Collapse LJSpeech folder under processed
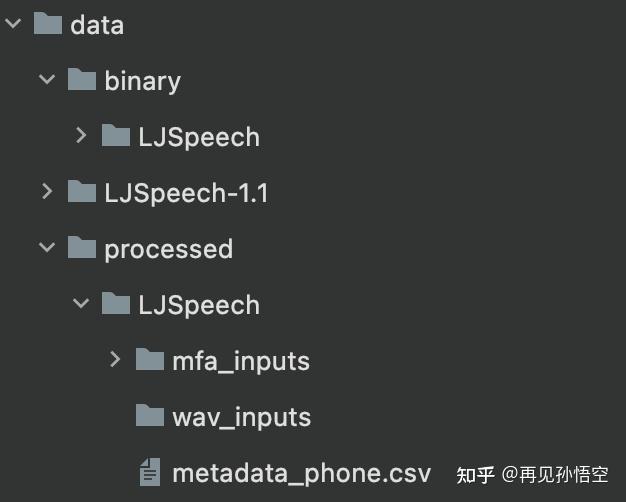The width and height of the screenshot is (626, 502). click(x=81, y=304)
